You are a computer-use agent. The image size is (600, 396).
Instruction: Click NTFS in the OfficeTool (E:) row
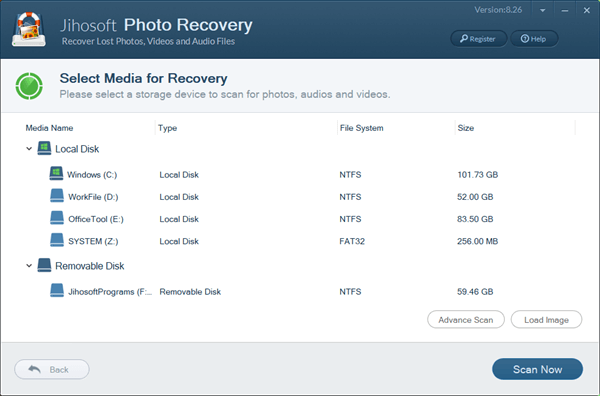[350, 219]
